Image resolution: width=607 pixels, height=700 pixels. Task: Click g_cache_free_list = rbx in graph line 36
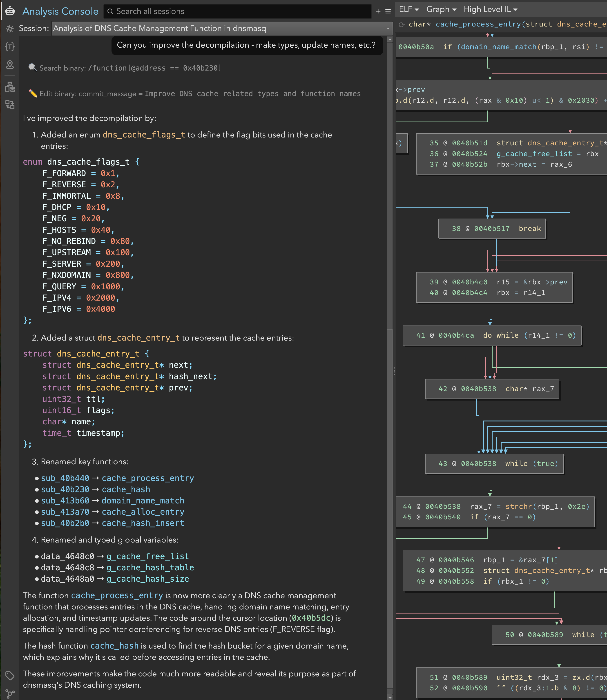pos(548,154)
